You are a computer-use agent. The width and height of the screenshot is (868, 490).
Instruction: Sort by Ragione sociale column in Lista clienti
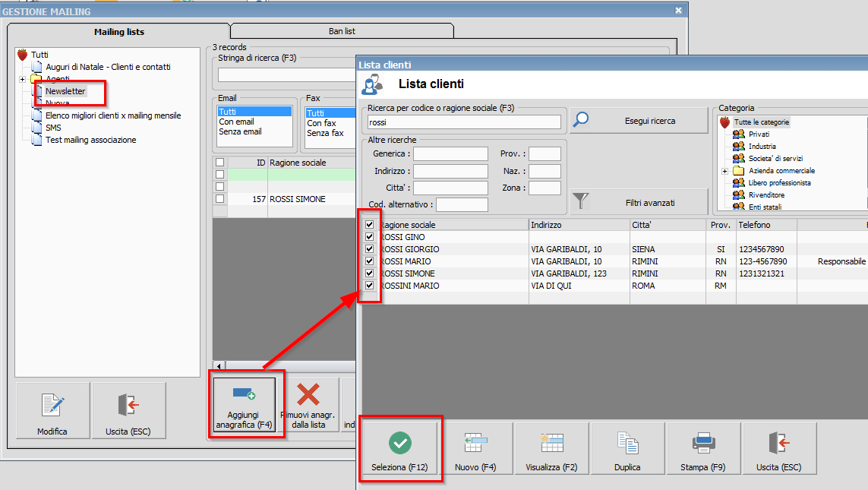pos(453,225)
